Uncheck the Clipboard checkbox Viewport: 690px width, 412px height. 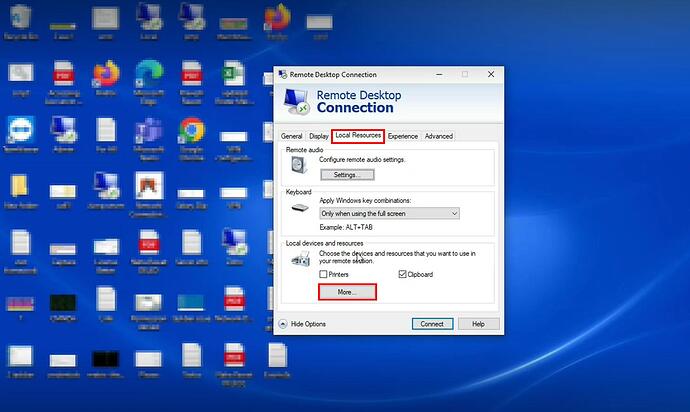(402, 273)
